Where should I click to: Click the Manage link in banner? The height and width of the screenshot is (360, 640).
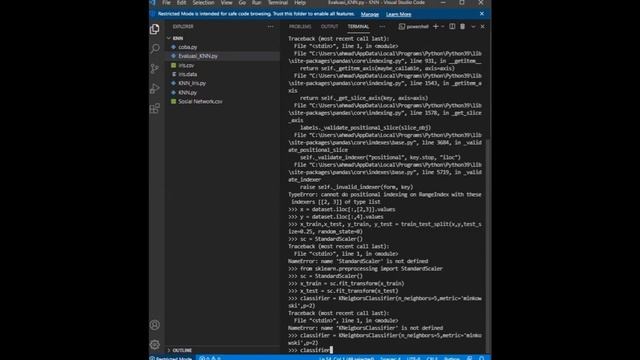(x=370, y=14)
